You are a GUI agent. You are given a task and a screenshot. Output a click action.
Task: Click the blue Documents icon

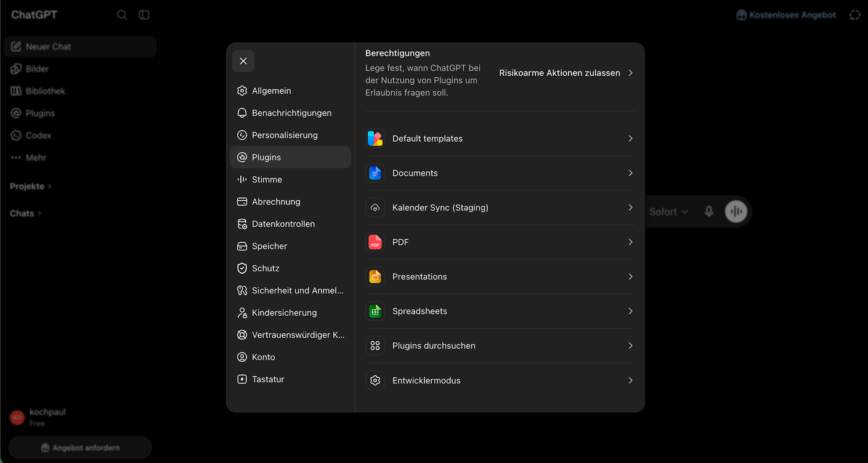click(x=375, y=173)
